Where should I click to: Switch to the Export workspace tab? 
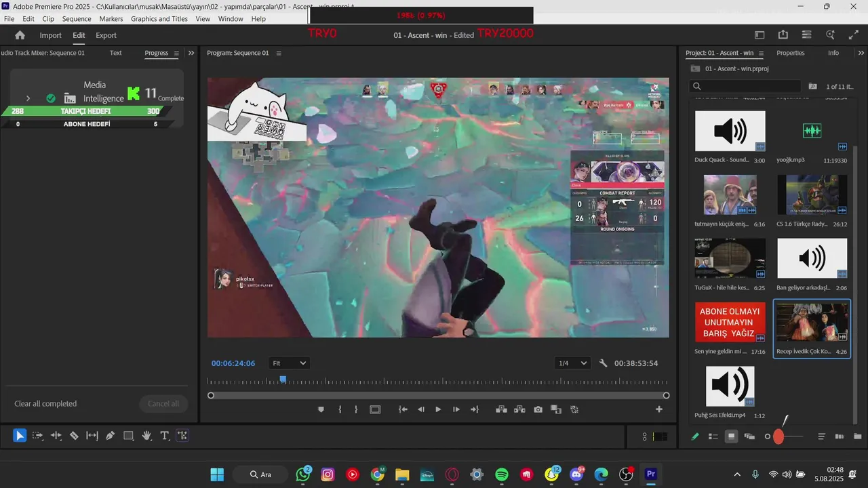pyautogui.click(x=106, y=35)
